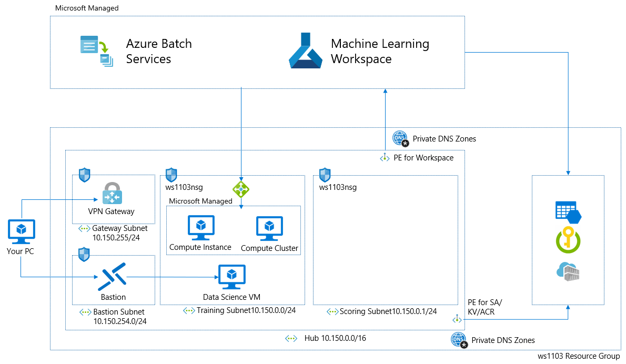The image size is (626, 364).
Task: Click the 'ws1103 Resource Group' label
Action: 579,356
